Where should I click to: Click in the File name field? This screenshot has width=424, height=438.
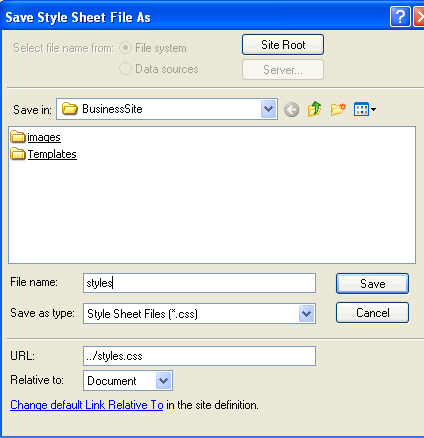199,283
